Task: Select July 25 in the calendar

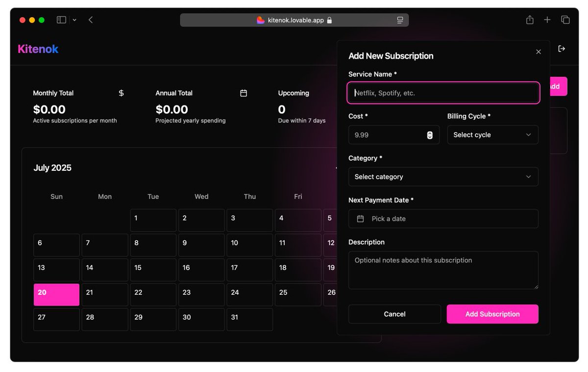Action: point(298,295)
